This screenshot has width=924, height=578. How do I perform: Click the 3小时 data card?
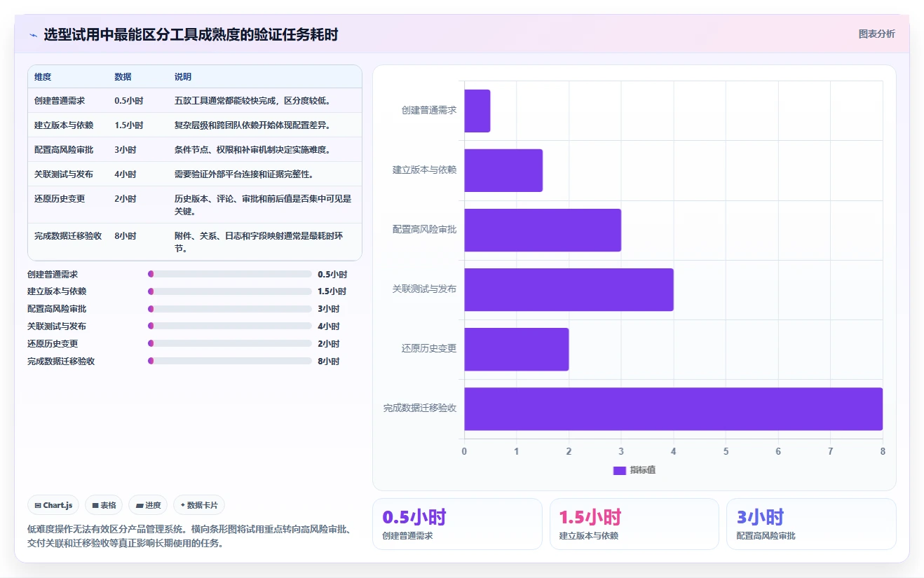(x=811, y=524)
